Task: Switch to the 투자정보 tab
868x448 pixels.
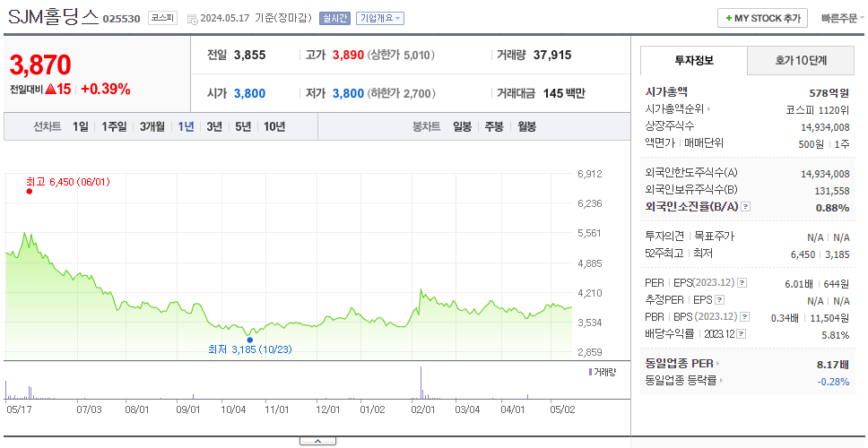Action: click(694, 60)
